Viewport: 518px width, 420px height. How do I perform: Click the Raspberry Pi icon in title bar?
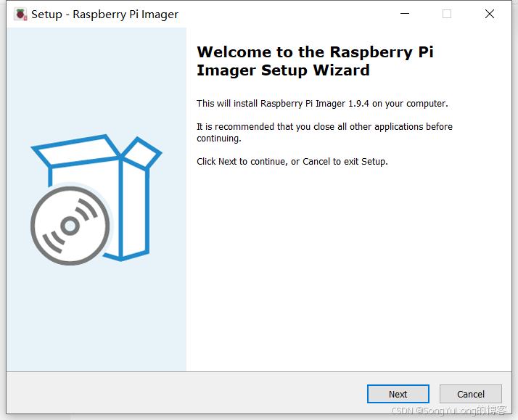tap(20, 15)
